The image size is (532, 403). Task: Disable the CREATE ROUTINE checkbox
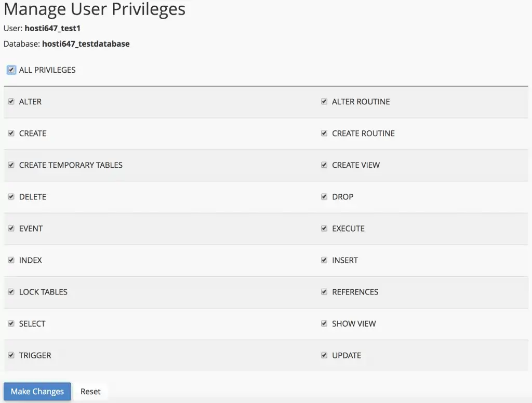pyautogui.click(x=324, y=133)
